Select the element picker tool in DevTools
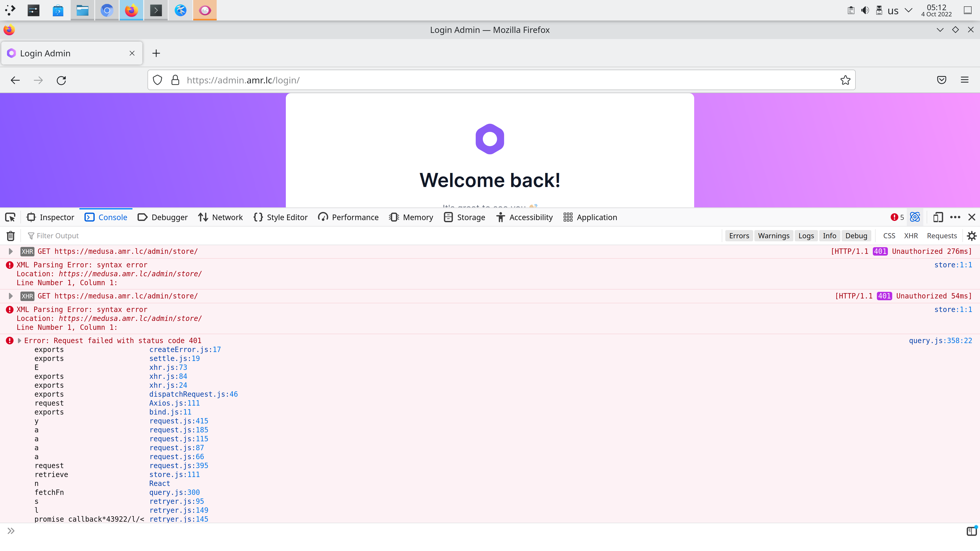Viewport: 980px width, 551px height. click(x=10, y=217)
